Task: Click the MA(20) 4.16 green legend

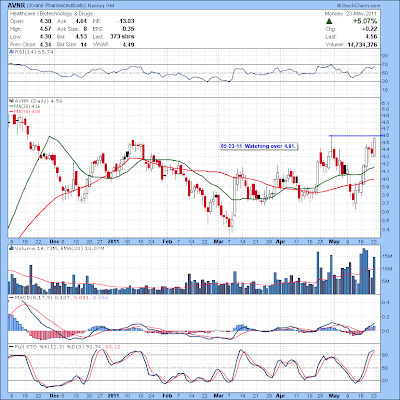Action: (25, 106)
